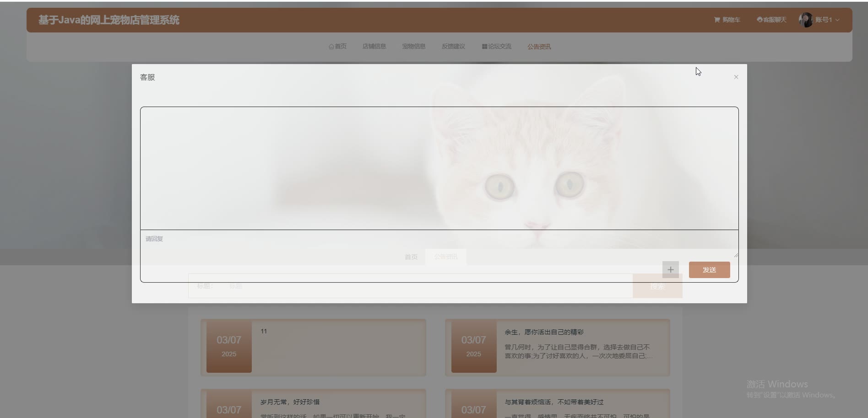Click the excerpt text 曾几何时，为了让自己显得合群

(x=578, y=351)
